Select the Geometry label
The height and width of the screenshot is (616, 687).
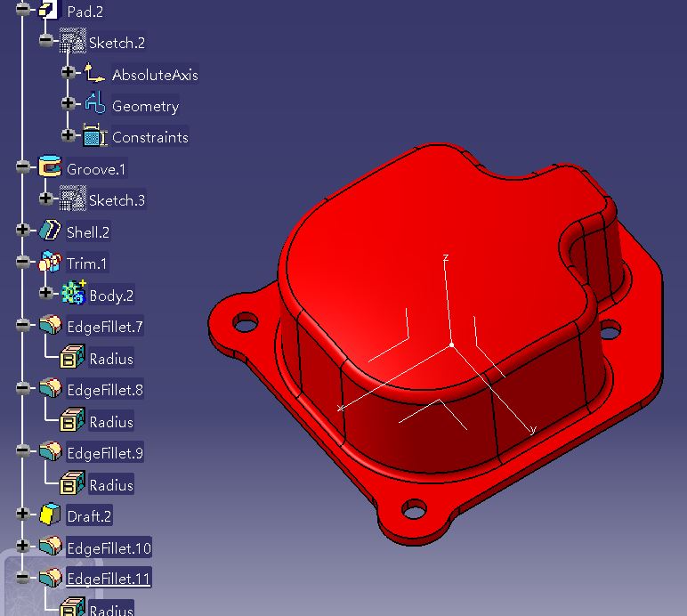pos(145,106)
